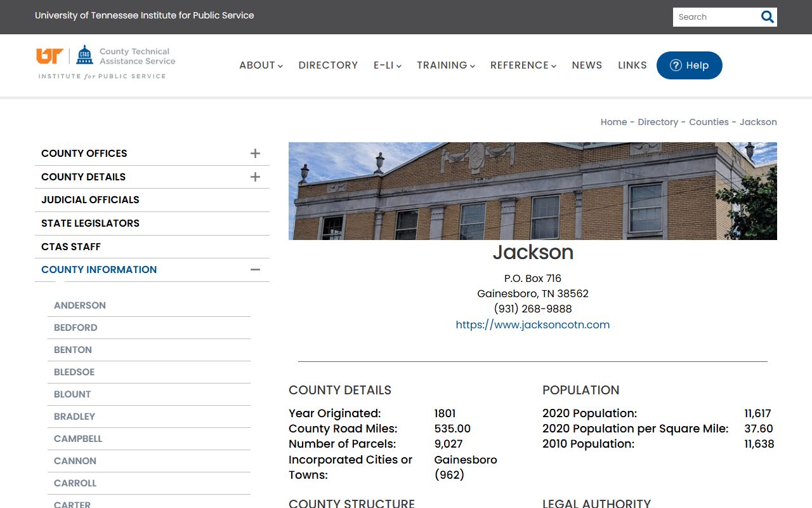Open CTAS STAFF sidebar item
Image resolution: width=812 pixels, height=508 pixels.
[x=152, y=246]
